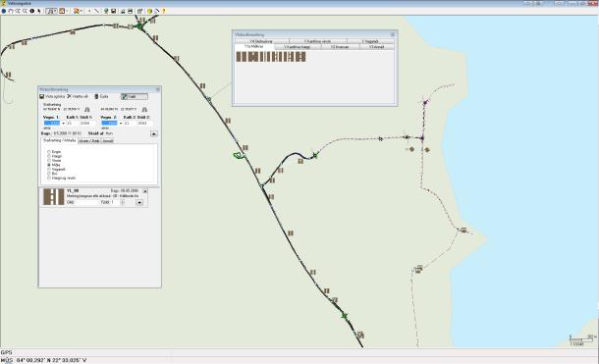Click the floppy disk save icon in toolbar
599x364 pixels.
[x=114, y=11]
